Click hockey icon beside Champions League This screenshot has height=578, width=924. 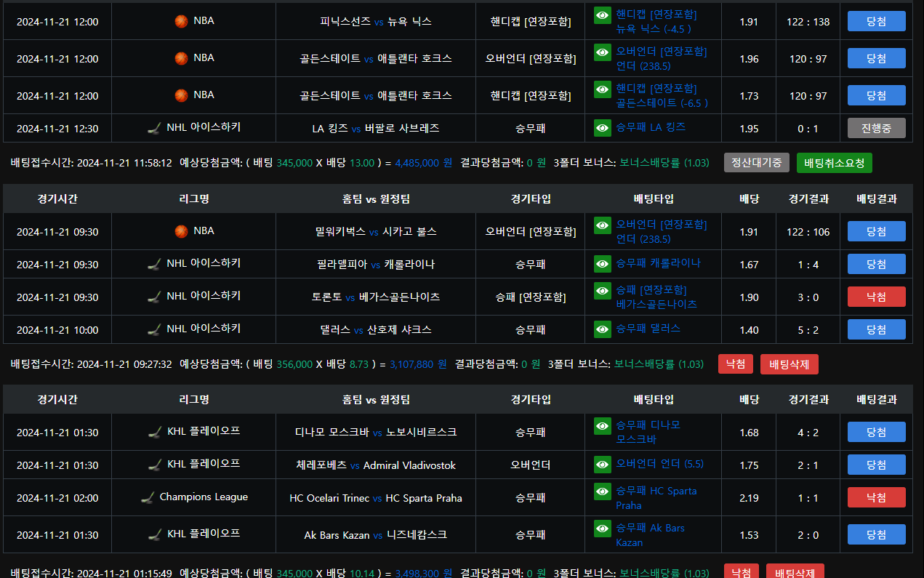(x=148, y=498)
